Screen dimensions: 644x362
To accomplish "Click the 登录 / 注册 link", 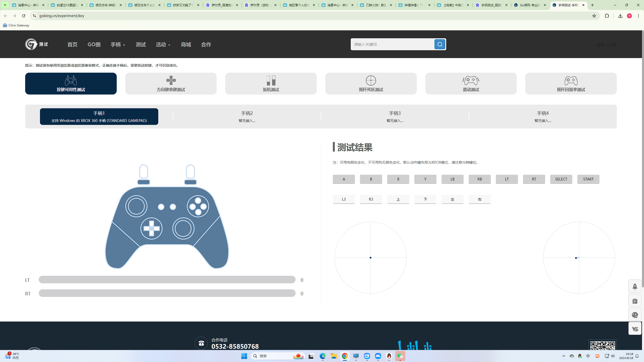I will (607, 44).
